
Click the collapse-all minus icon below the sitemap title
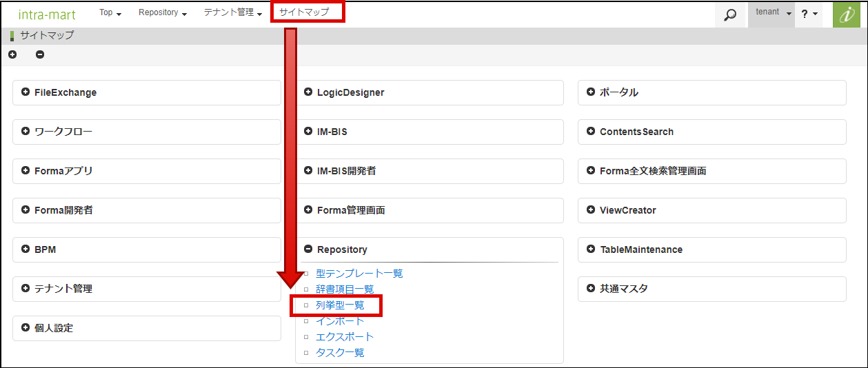(x=40, y=54)
